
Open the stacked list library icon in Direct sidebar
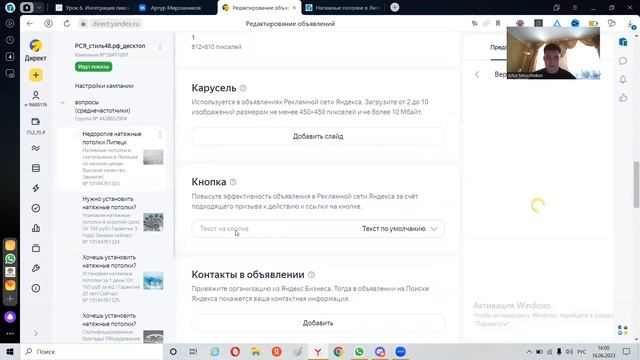point(36,168)
